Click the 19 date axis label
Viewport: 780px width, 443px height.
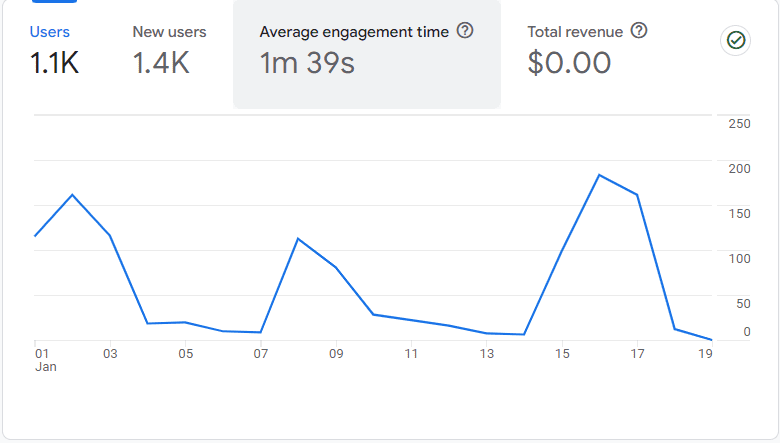point(705,354)
